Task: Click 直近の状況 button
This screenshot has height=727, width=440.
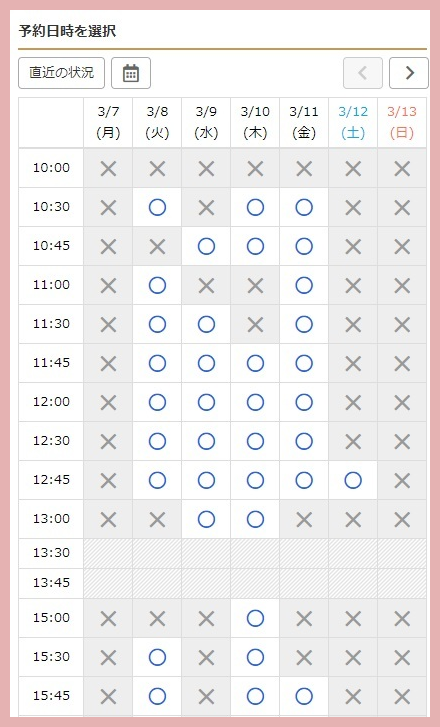Action: 62,73
